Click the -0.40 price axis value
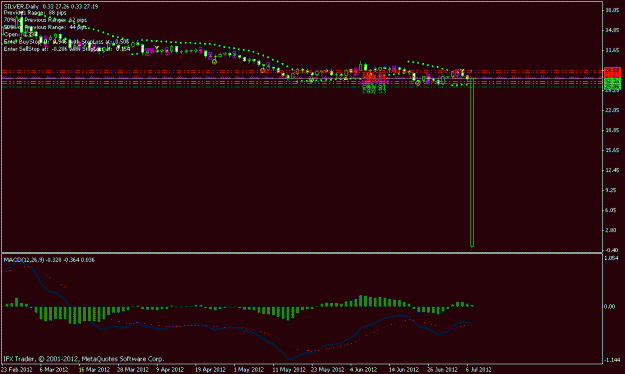625x374 pixels. (x=612, y=250)
